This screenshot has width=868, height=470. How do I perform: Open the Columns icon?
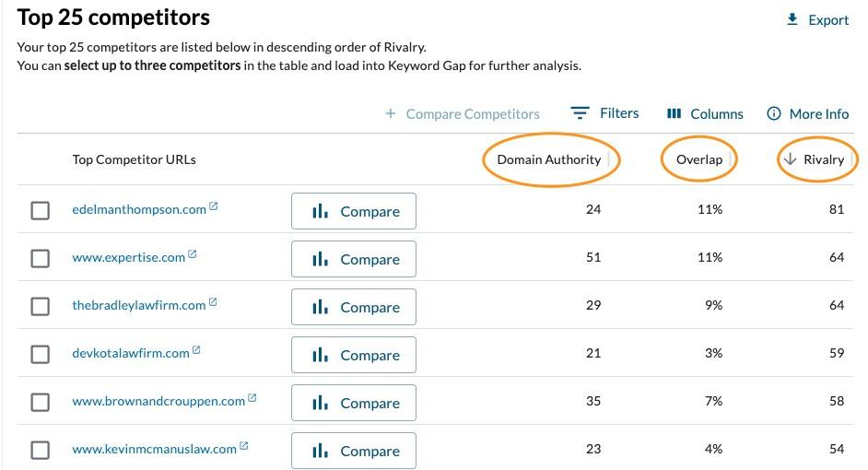tap(674, 114)
